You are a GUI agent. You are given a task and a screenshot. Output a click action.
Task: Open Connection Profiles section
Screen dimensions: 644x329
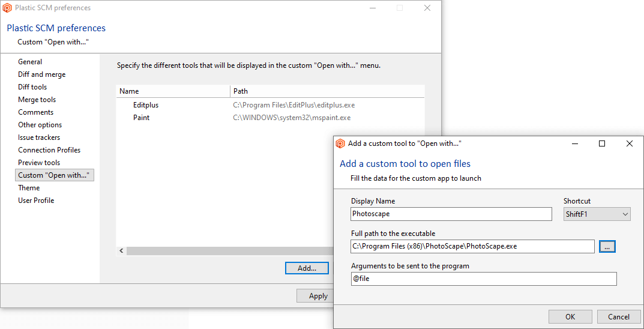click(x=49, y=150)
